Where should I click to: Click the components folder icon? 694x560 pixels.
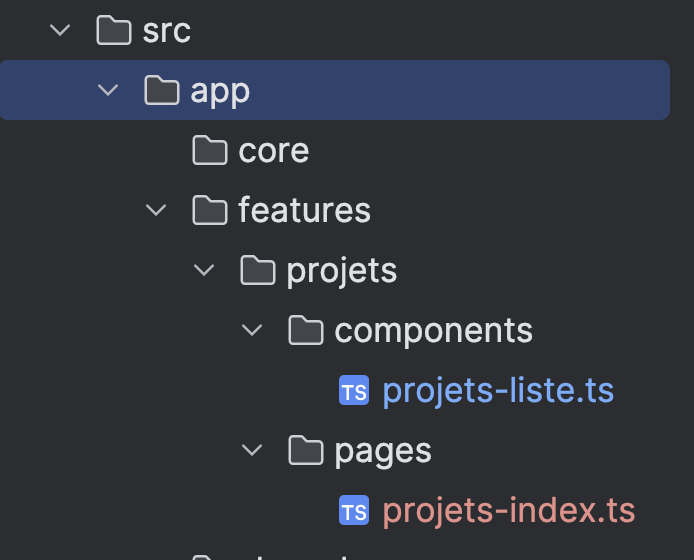(x=306, y=331)
